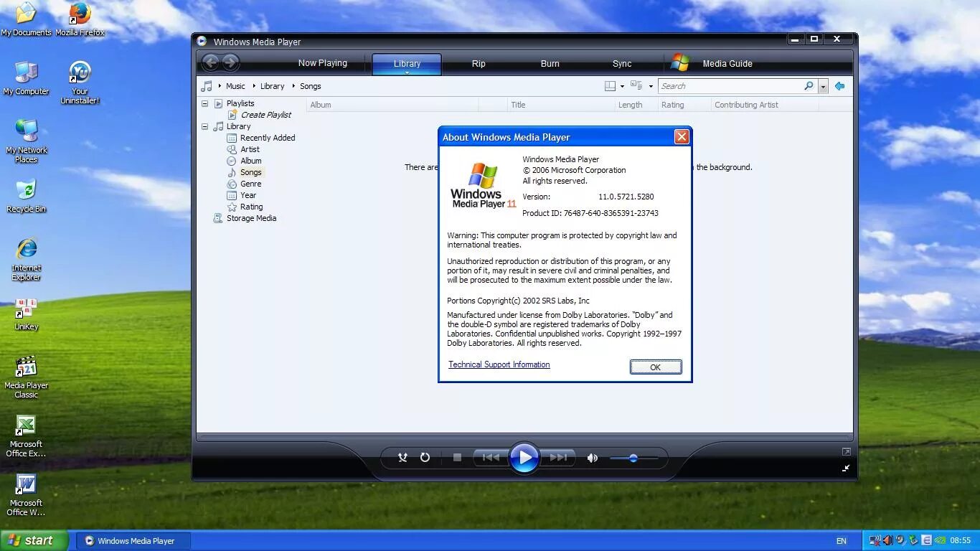Mute the player volume speaker icon
This screenshot has width=980, height=551.
click(592, 458)
